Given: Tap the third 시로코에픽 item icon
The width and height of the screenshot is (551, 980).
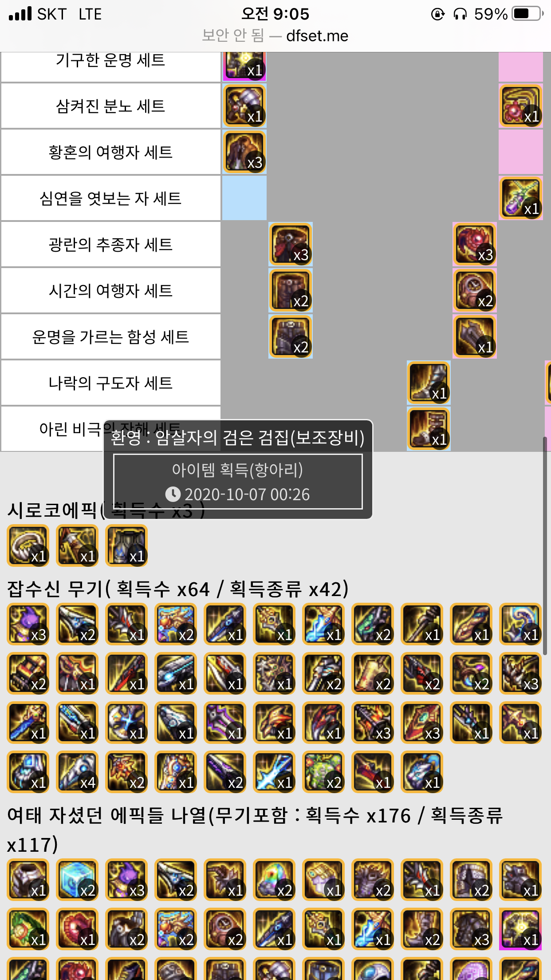Looking at the screenshot, I should point(126,545).
